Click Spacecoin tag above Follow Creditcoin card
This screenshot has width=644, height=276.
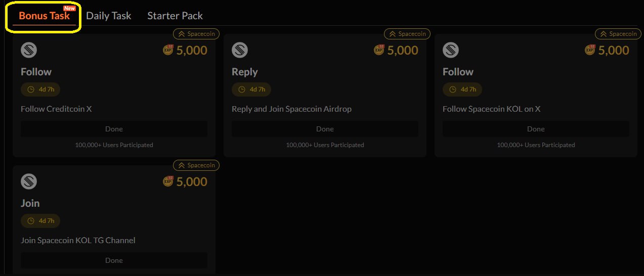[196, 34]
